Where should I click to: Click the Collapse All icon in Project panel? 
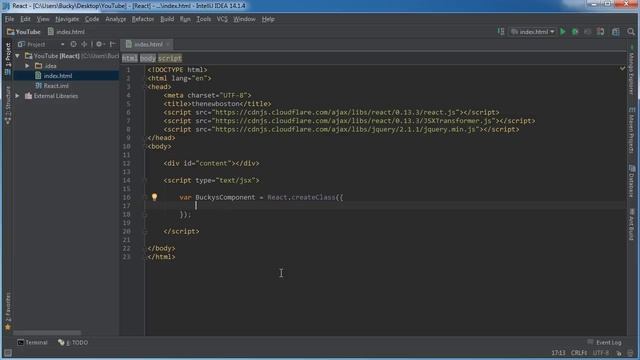[84, 44]
